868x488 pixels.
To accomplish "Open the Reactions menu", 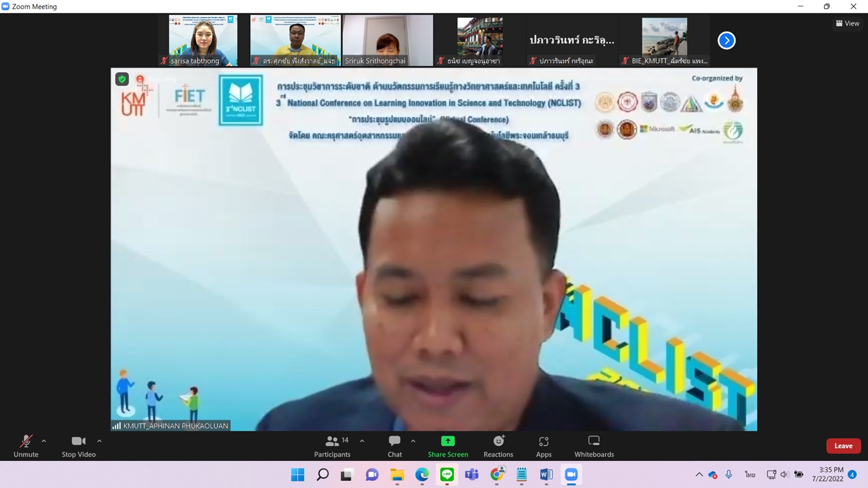I will (x=498, y=446).
